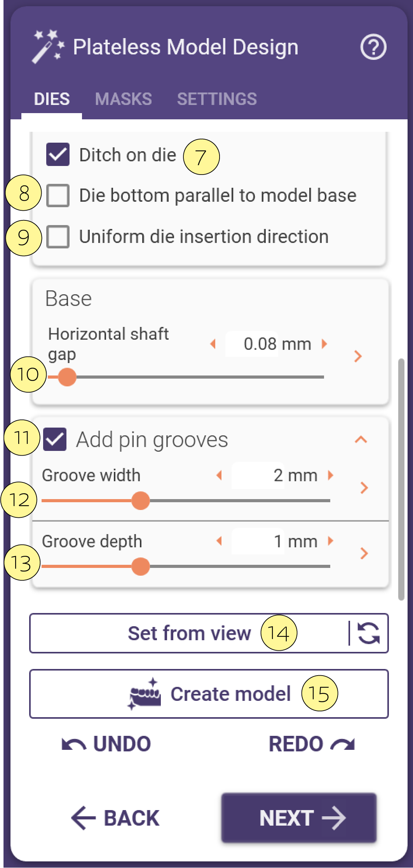
Task: Uncheck the Ditch on die checkbox
Action: pyautogui.click(x=58, y=154)
